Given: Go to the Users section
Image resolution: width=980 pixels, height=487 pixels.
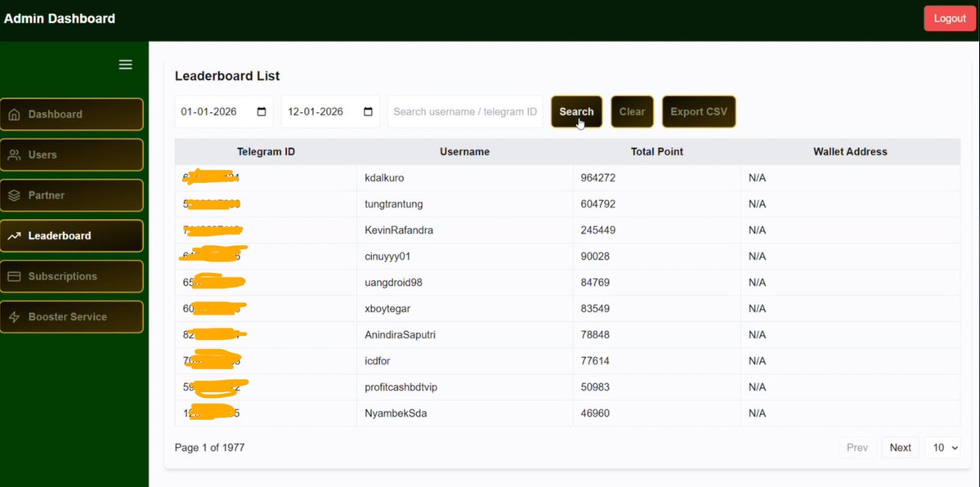Looking at the screenshot, I should [x=71, y=155].
